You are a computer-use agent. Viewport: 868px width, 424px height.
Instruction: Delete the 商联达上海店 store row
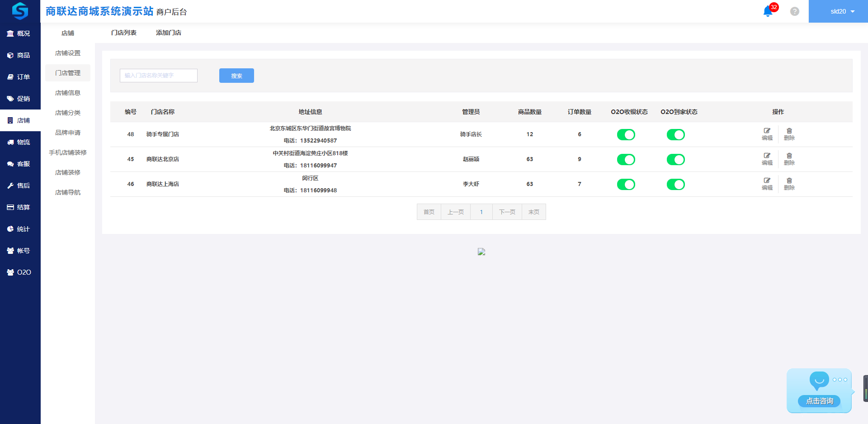pos(789,184)
